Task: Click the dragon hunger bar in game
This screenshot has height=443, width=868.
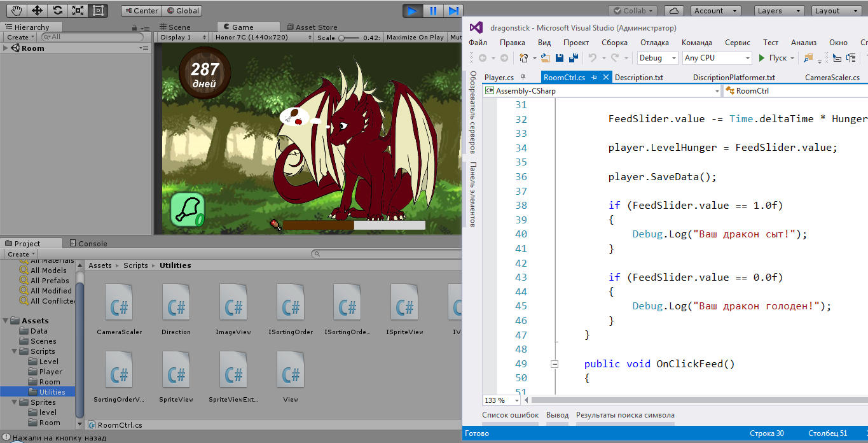Action: (x=354, y=225)
